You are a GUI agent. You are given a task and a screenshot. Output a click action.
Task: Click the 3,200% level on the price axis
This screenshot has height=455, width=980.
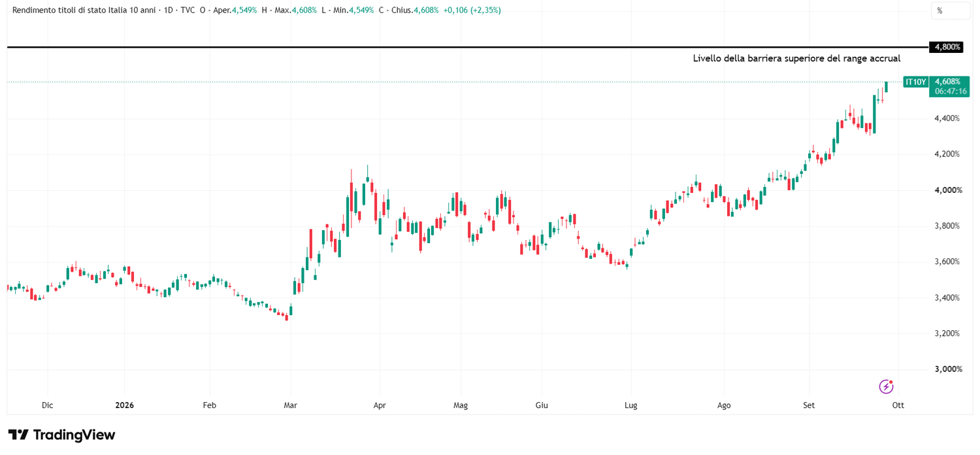(947, 333)
